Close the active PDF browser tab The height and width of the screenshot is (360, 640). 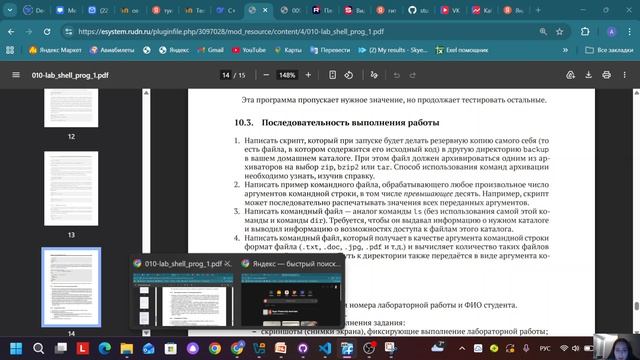265,10
